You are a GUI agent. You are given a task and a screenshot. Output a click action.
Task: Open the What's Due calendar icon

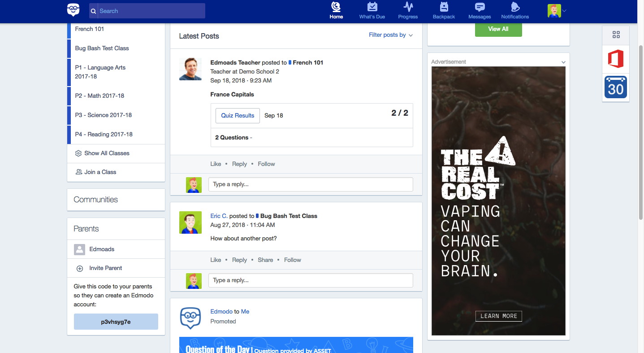tap(372, 7)
